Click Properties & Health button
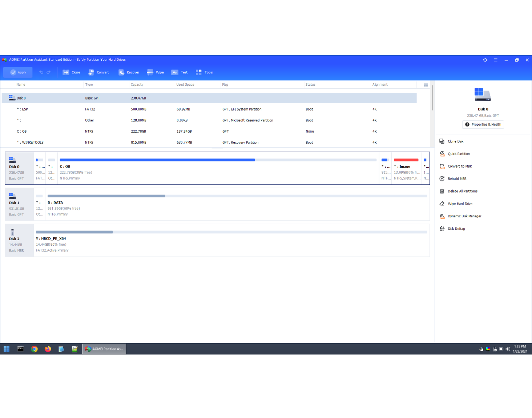Image resolution: width=532 pixels, height=418 pixels. pyautogui.click(x=483, y=124)
